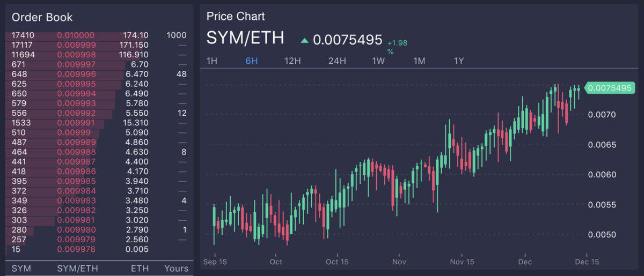Click the green up-triangle price indicator

[305, 40]
